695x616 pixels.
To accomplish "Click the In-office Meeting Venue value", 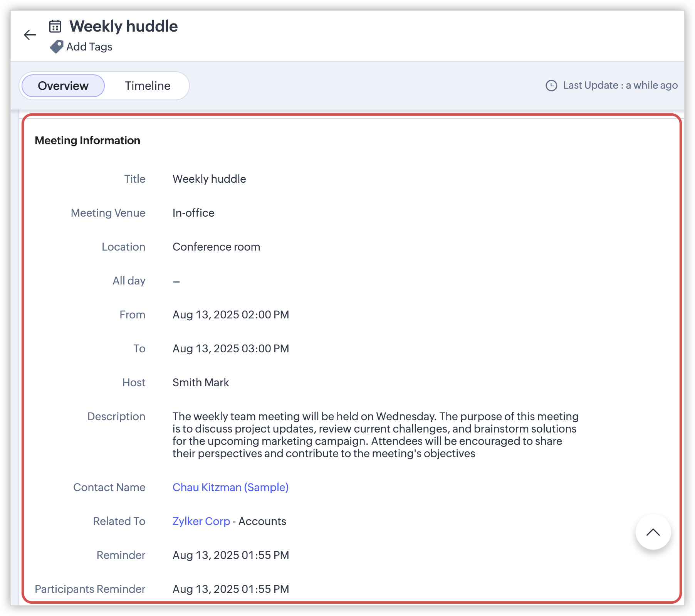I will coord(193,213).
